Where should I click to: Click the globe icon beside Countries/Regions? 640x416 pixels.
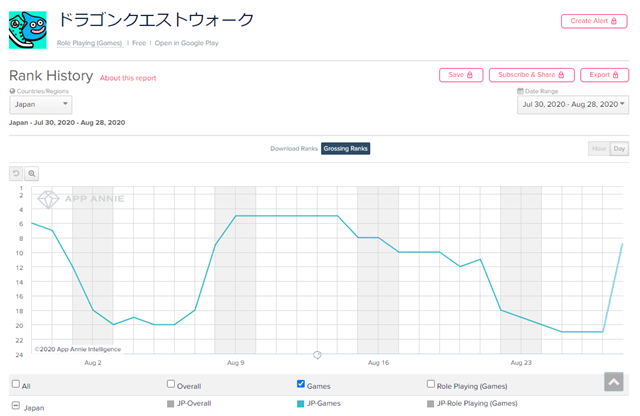12,91
